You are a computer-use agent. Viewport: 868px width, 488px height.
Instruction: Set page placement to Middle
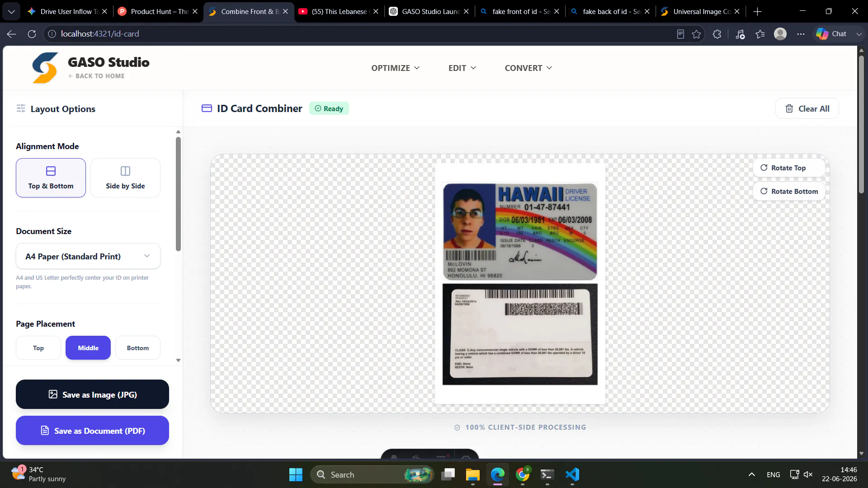(88, 348)
